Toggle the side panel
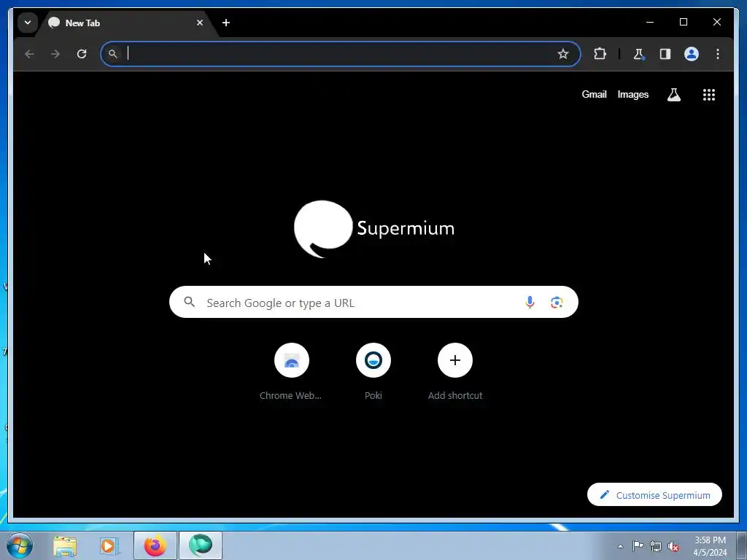747x560 pixels. pos(665,54)
